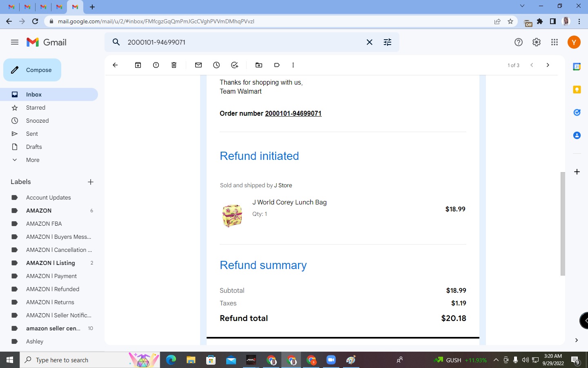Open Google Calendar side panel
588x368 pixels.
click(x=577, y=67)
